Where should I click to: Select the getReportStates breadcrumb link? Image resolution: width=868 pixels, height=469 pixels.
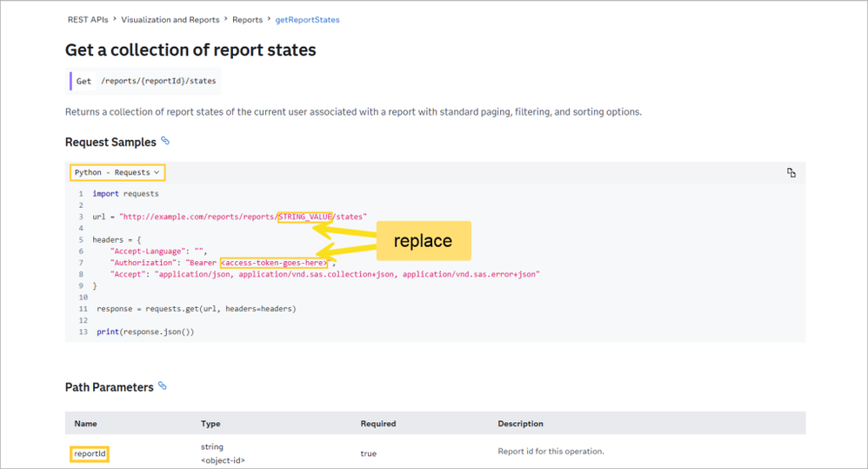(307, 19)
